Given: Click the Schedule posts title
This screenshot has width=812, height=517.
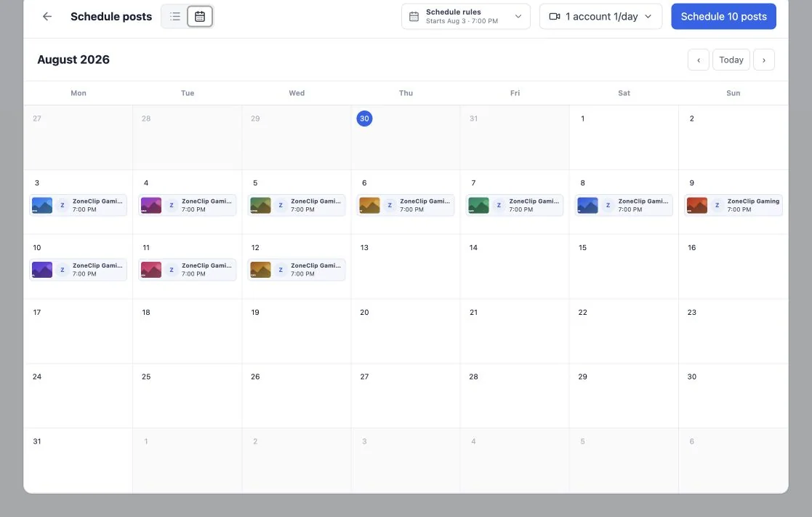Looking at the screenshot, I should pyautogui.click(x=111, y=17).
